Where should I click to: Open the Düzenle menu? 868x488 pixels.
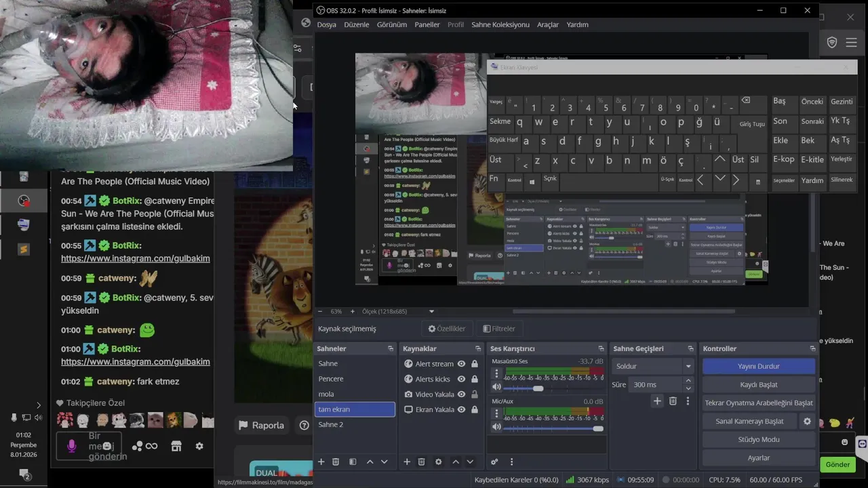pyautogui.click(x=357, y=24)
